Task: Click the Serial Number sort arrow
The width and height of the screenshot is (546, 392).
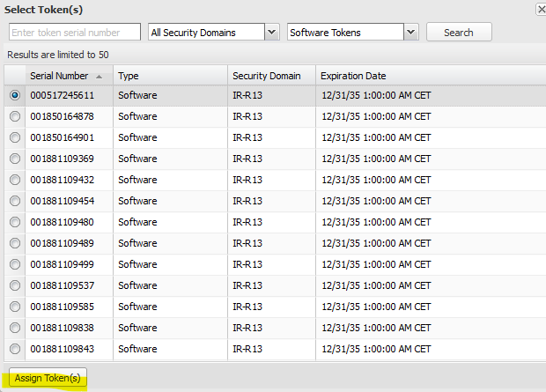Action: tap(99, 76)
